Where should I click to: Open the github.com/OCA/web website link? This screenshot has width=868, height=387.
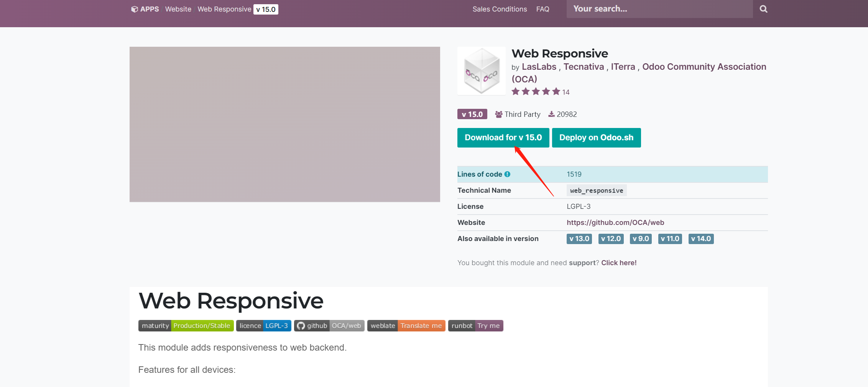615,223
